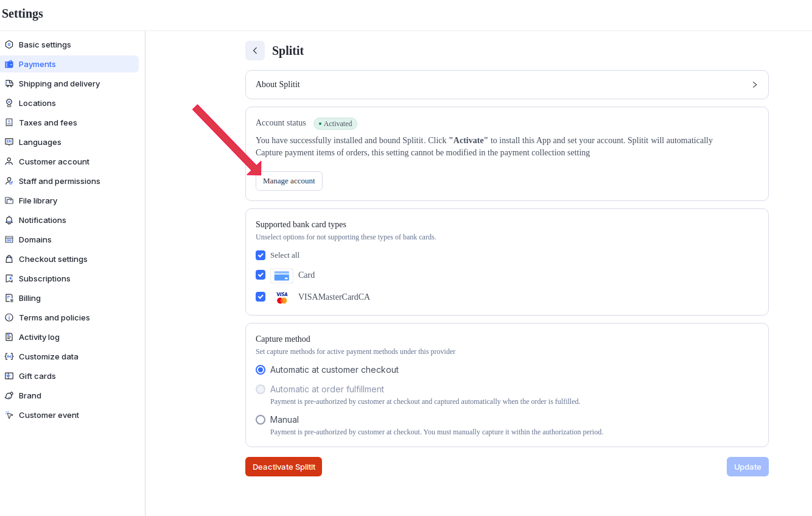Click the Basic settings hexagon icon
Image resolution: width=812 pixels, height=516 pixels.
click(x=9, y=44)
